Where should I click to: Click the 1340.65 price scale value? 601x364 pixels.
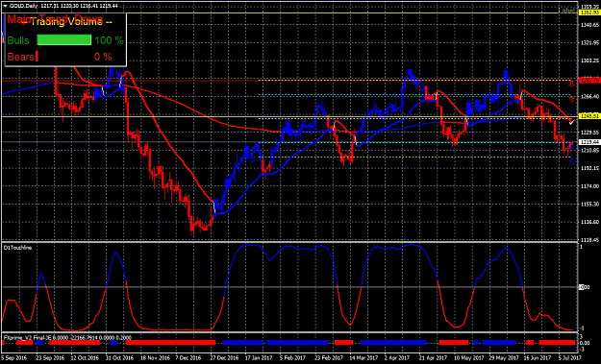(589, 25)
